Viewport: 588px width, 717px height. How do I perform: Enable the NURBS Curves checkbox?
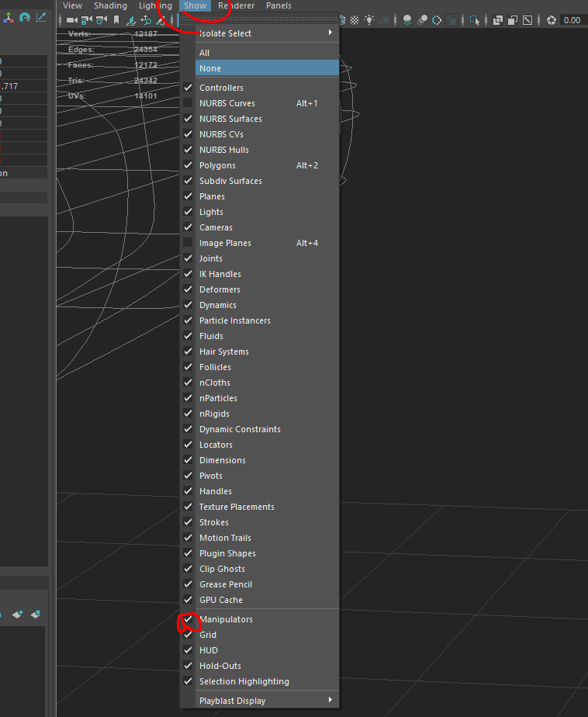coord(188,103)
